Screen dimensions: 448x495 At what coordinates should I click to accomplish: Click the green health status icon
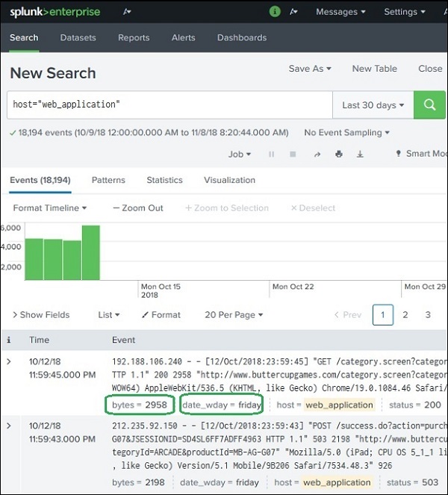[x=275, y=12]
